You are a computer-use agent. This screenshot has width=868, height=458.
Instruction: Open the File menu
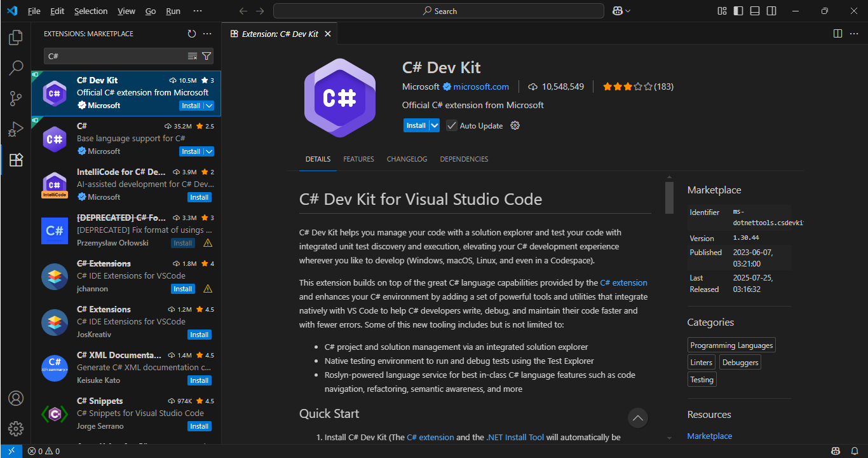click(34, 11)
